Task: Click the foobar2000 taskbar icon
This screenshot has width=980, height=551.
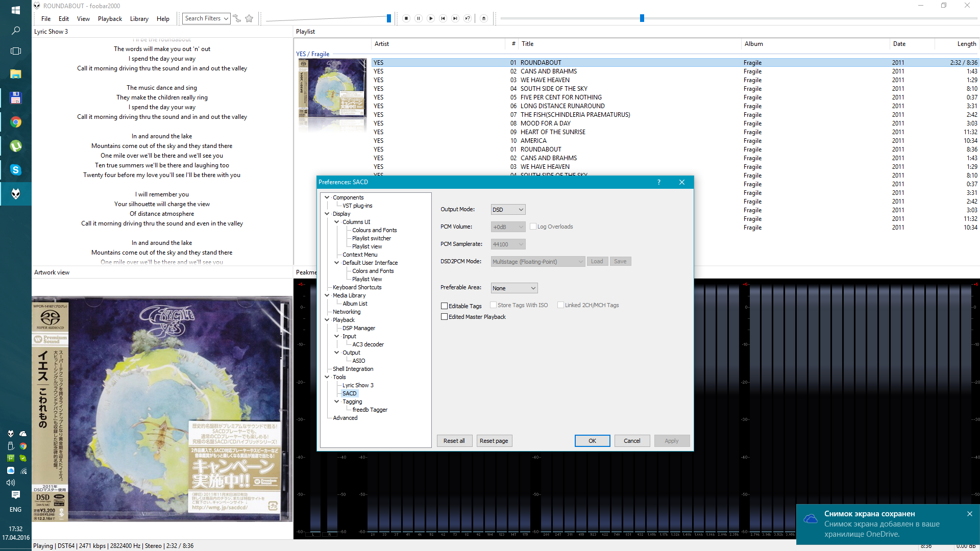Action: 16,194
